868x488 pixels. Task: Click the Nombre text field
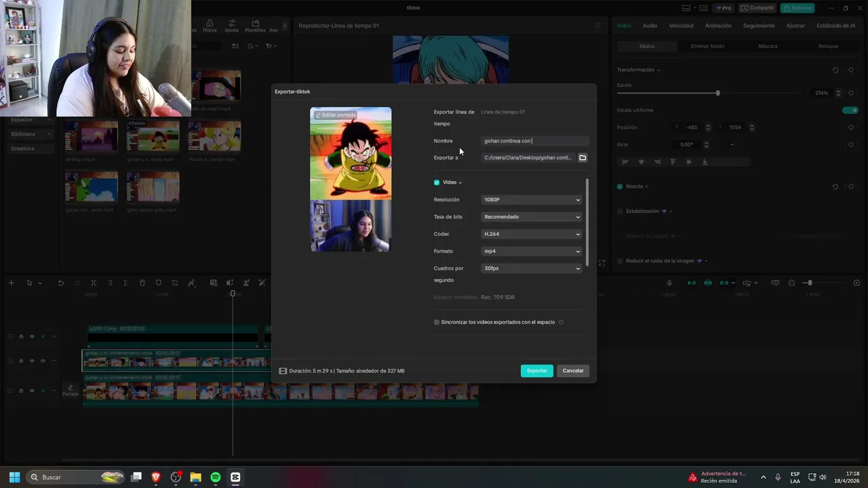[535, 141]
